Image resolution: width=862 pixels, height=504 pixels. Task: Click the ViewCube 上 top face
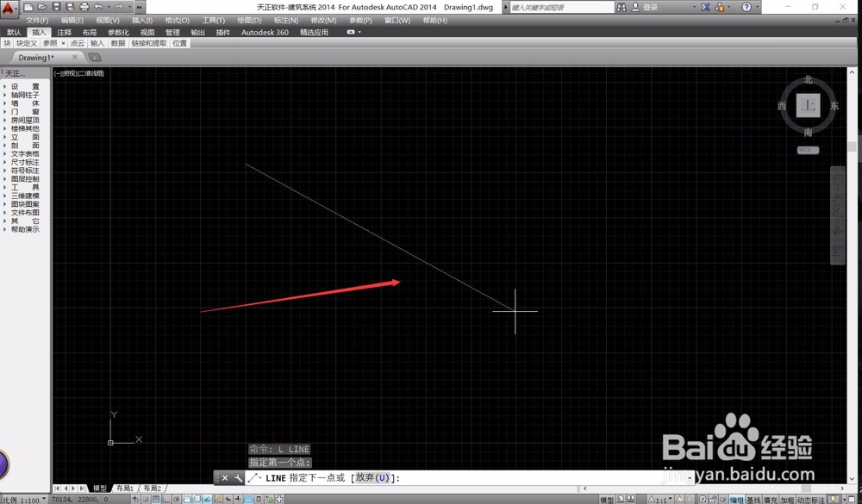809,105
